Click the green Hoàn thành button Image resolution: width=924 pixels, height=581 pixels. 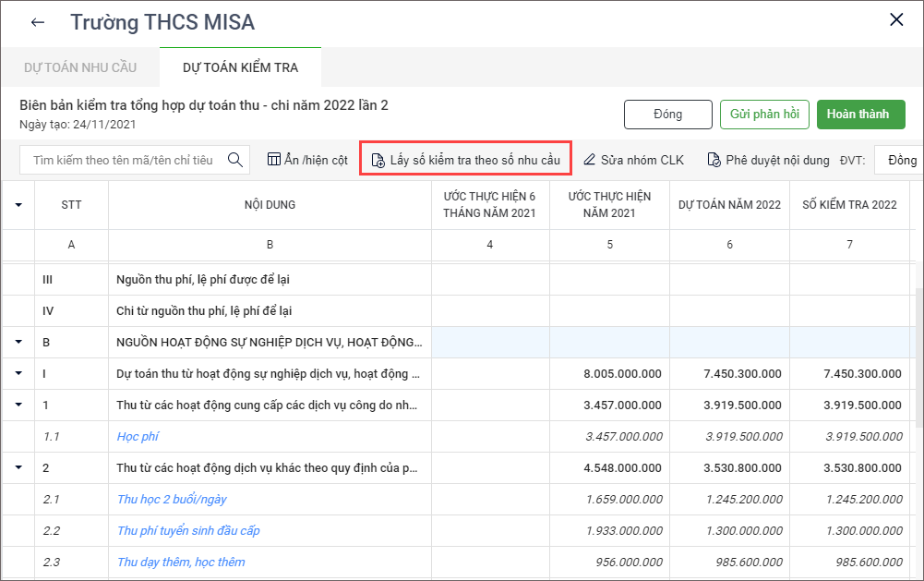click(x=860, y=115)
